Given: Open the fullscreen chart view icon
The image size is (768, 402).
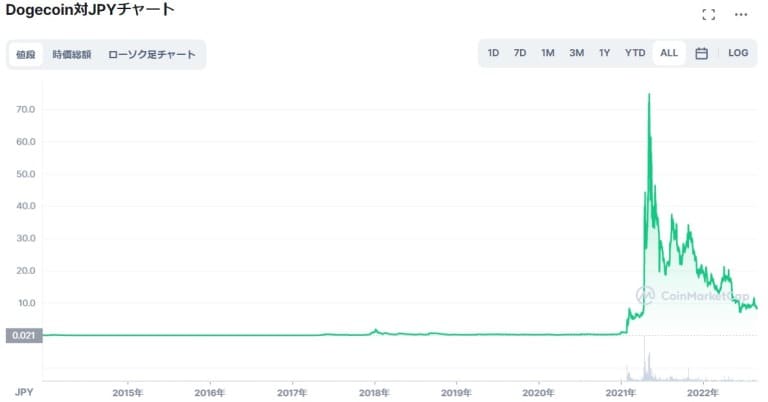Looking at the screenshot, I should point(708,15).
